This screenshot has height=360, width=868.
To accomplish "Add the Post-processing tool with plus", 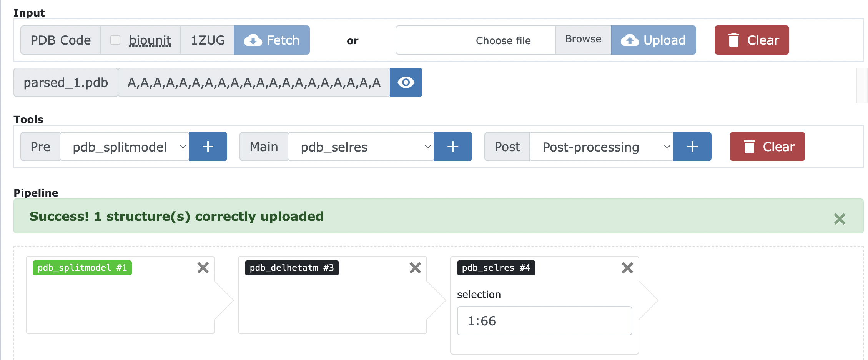I will coord(692,147).
